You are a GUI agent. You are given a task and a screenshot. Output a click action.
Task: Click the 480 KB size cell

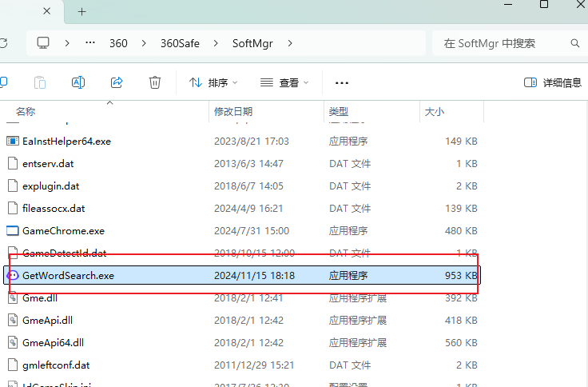461,231
